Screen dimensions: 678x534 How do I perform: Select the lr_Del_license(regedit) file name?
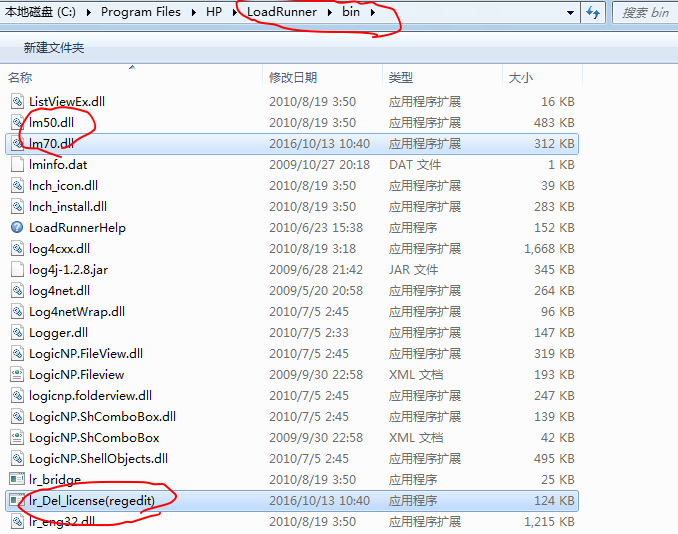click(92, 501)
